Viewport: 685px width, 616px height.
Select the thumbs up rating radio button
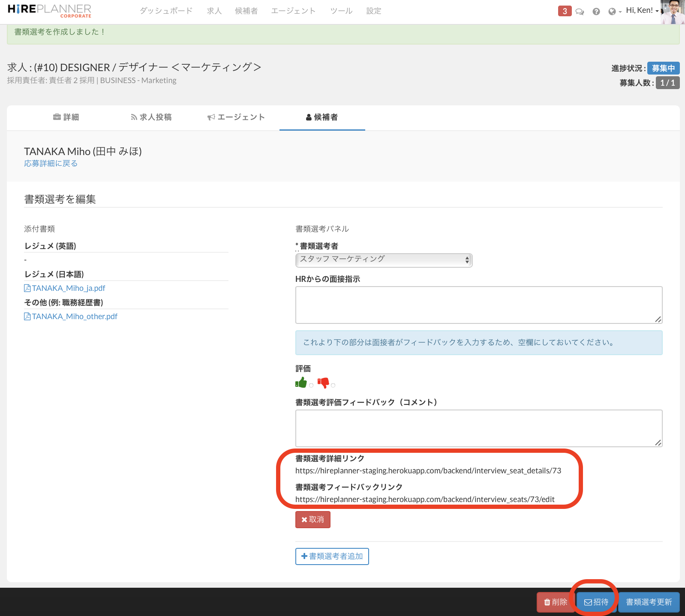coord(311,385)
